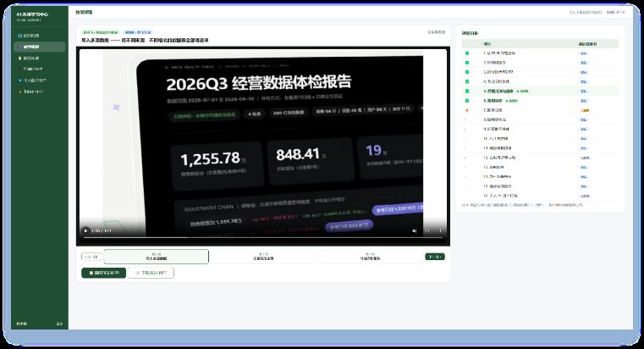
Task: Click the orange status icon for course item 7
Action: point(467,110)
